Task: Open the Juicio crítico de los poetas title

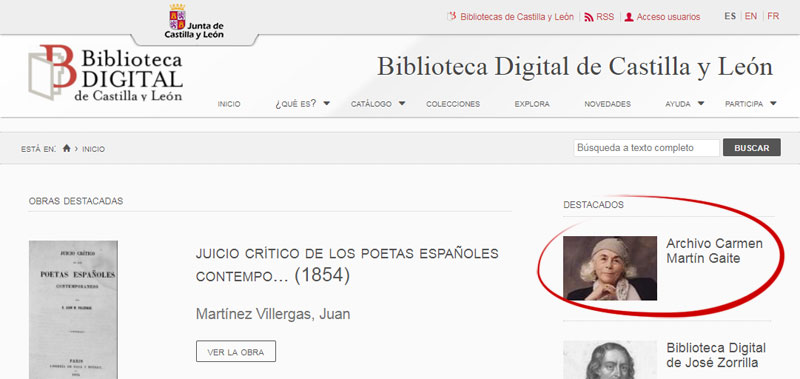Action: click(x=347, y=265)
